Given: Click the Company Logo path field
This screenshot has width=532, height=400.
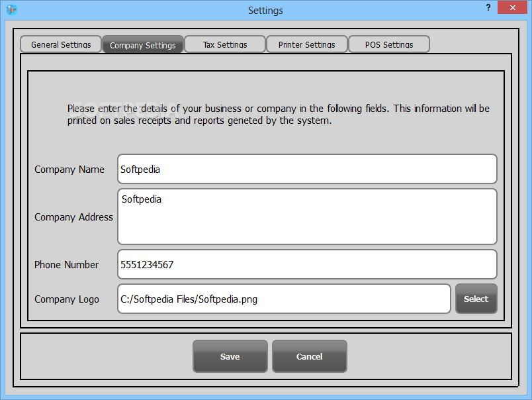Looking at the screenshot, I should (x=284, y=299).
